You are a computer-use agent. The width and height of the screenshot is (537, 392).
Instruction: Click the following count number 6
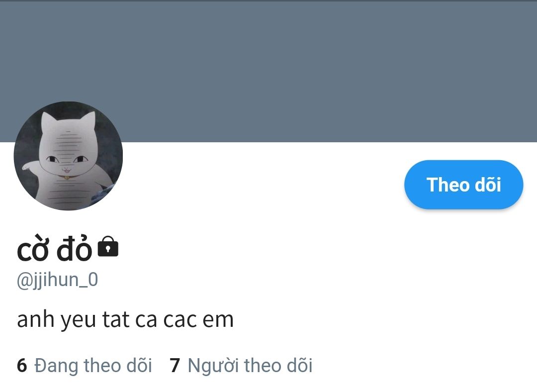click(22, 365)
